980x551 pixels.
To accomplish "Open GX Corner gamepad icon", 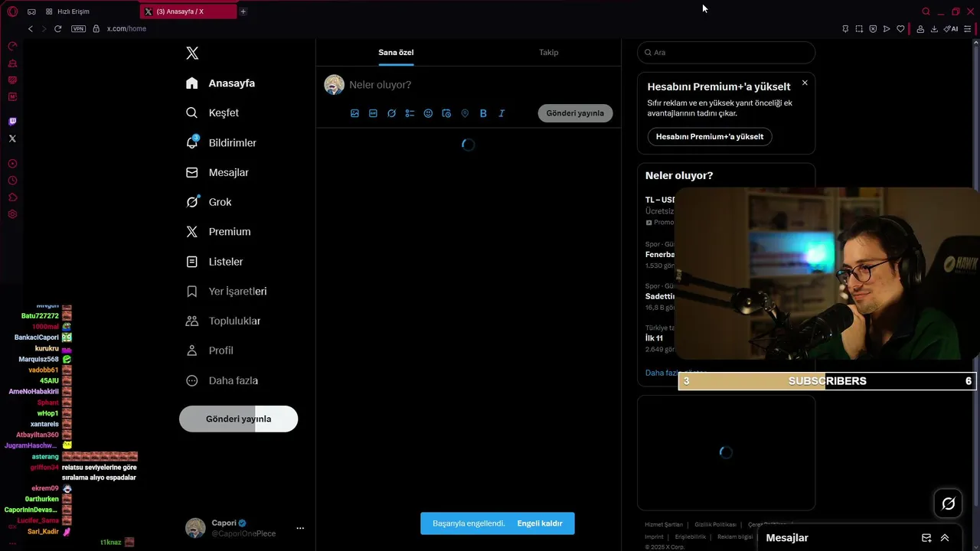I will click(x=31, y=11).
